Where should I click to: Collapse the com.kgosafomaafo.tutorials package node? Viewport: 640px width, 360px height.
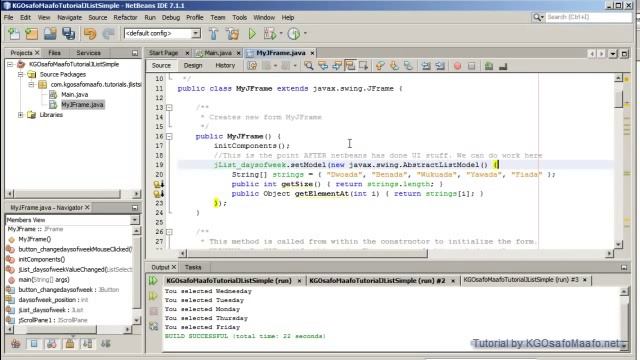31,84
